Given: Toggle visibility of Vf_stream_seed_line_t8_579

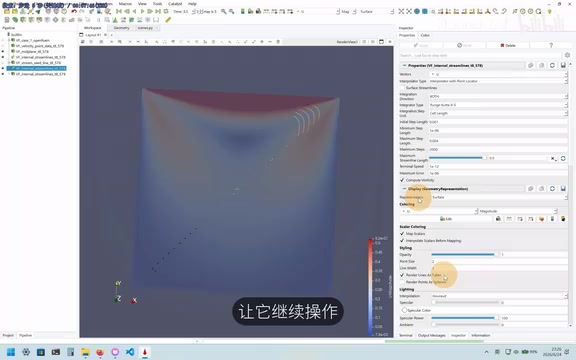Looking at the screenshot, I should (x=3, y=63).
